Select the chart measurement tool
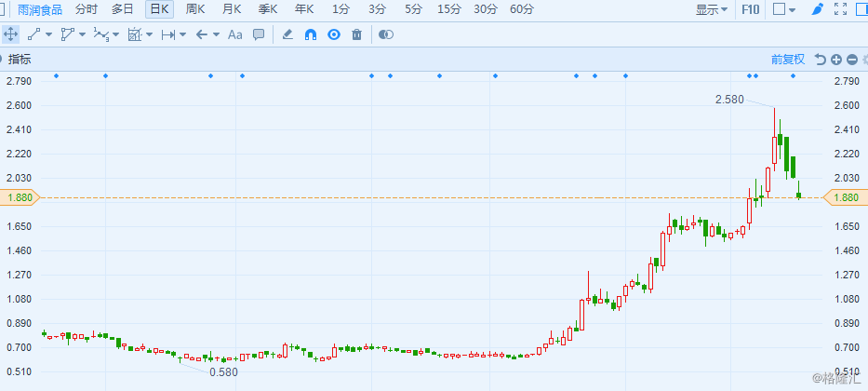 (135, 34)
